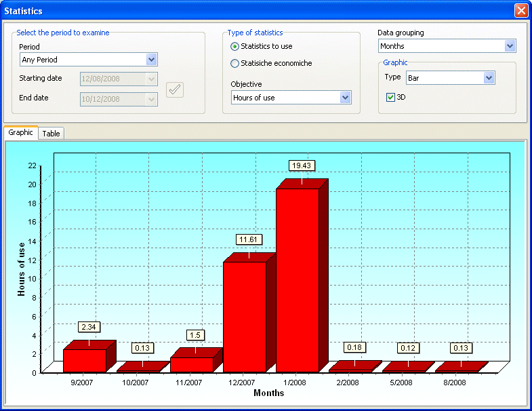
Task: Toggle the 3D checkbox
Action: [390, 98]
